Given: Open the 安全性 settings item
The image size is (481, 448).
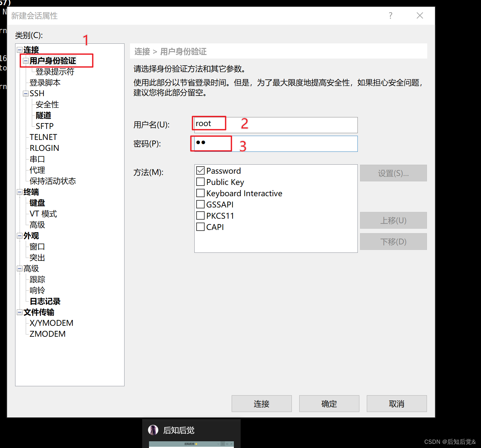Looking at the screenshot, I should click(x=47, y=105).
